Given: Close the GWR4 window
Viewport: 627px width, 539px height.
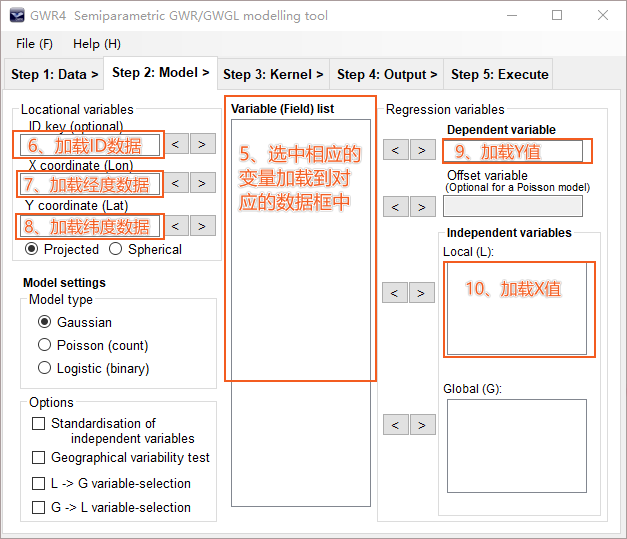Looking at the screenshot, I should tap(603, 15).
